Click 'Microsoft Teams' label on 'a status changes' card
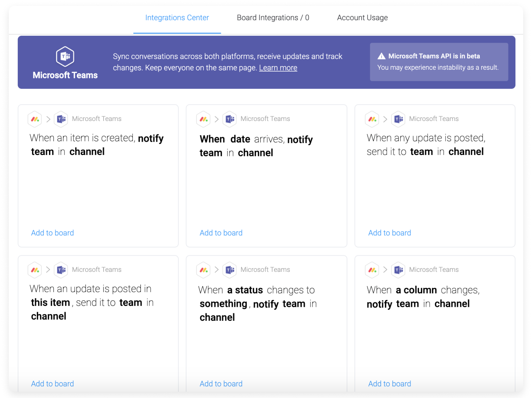The width and height of the screenshot is (532, 398). [265, 270]
